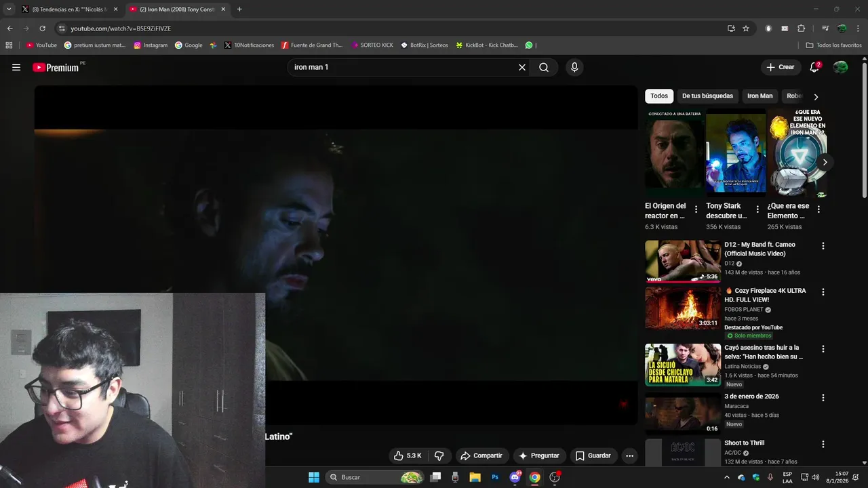Bookmark this page with star icon
Image resolution: width=868 pixels, height=488 pixels.
746,28
